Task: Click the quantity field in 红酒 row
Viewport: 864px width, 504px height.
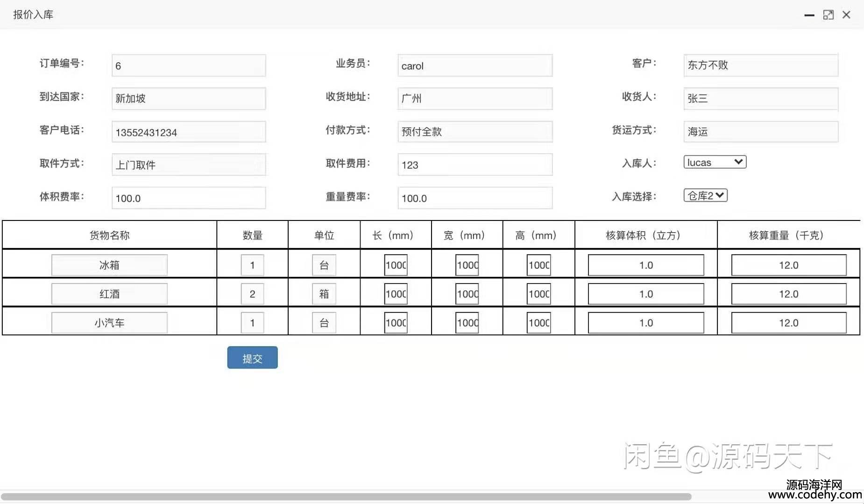Action: pos(252,294)
